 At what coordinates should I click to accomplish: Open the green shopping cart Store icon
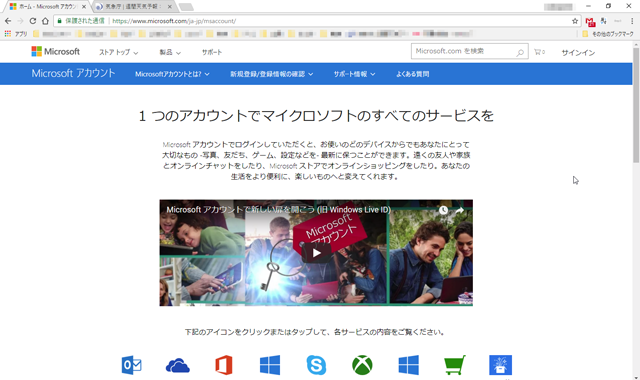click(x=455, y=365)
